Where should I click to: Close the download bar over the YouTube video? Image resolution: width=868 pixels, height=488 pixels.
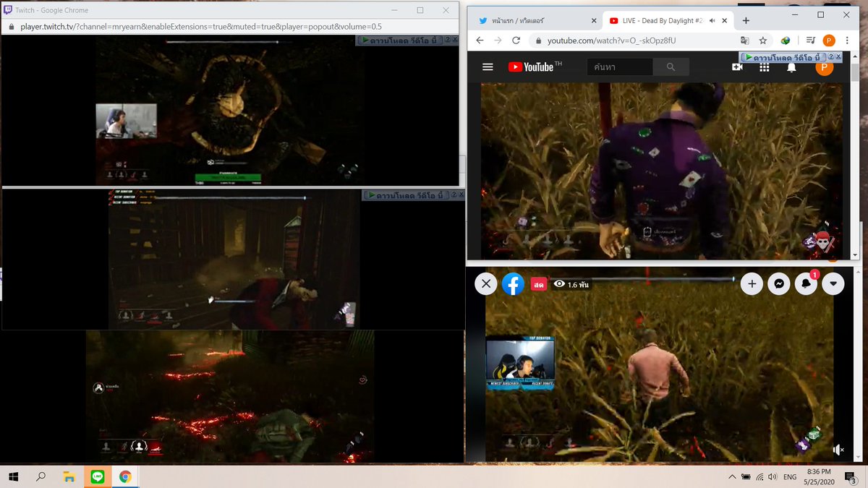click(x=839, y=56)
